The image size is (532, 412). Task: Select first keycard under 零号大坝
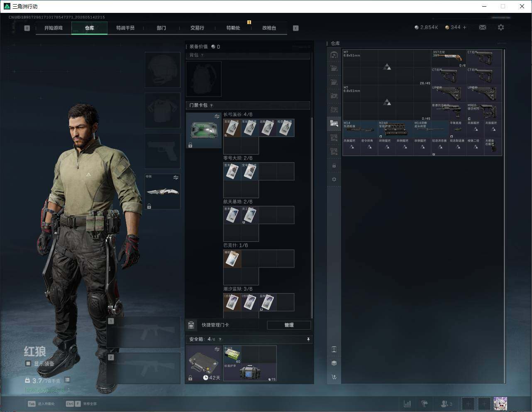232,172
